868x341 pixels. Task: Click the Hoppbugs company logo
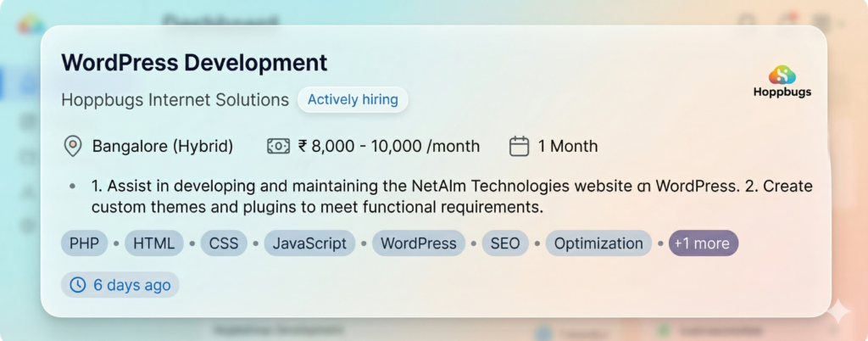[782, 82]
